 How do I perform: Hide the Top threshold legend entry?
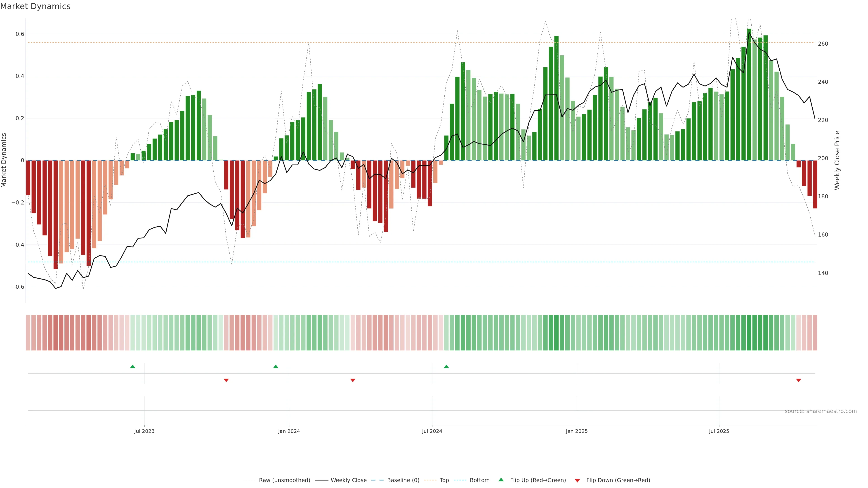click(x=444, y=480)
